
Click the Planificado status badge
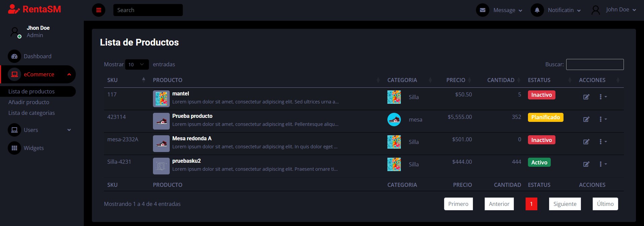(545, 117)
